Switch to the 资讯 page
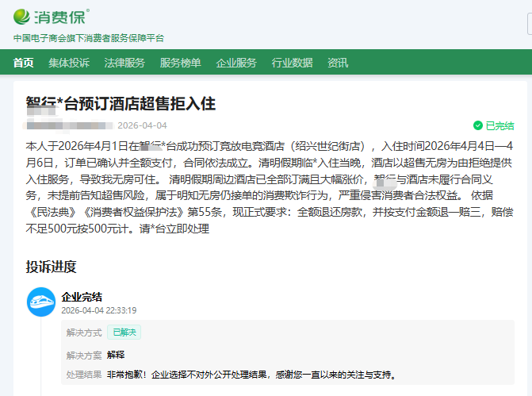Viewport: 532px width, 396px height. 338,63
